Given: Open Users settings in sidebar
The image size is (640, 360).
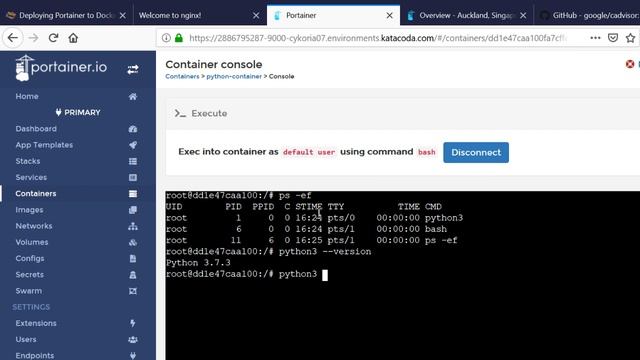Looking at the screenshot, I should tap(26, 340).
